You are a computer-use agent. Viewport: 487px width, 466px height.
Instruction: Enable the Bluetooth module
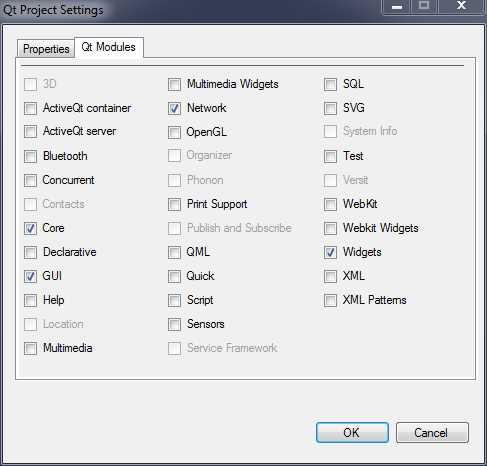pos(30,156)
